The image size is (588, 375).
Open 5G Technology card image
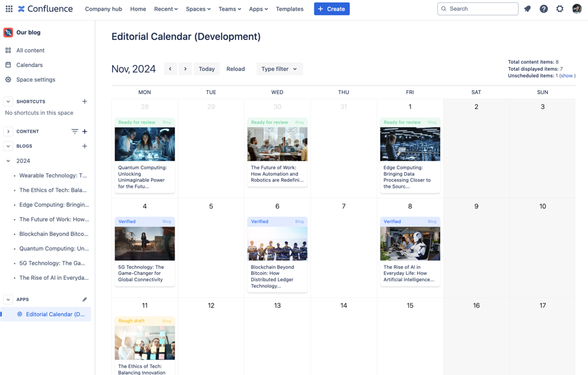pos(145,244)
